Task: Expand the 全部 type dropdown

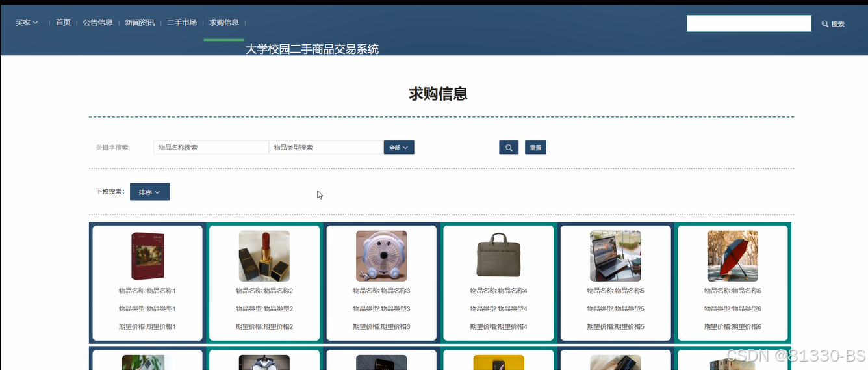Action: pos(399,148)
